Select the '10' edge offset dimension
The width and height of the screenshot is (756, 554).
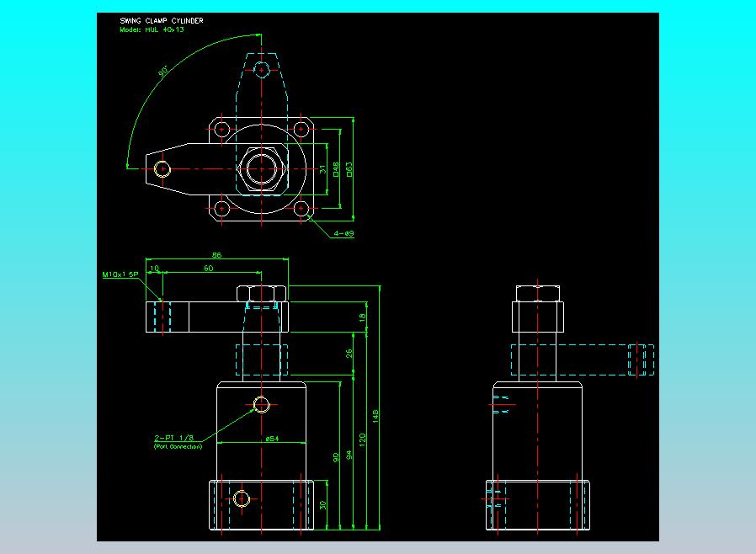[154, 268]
